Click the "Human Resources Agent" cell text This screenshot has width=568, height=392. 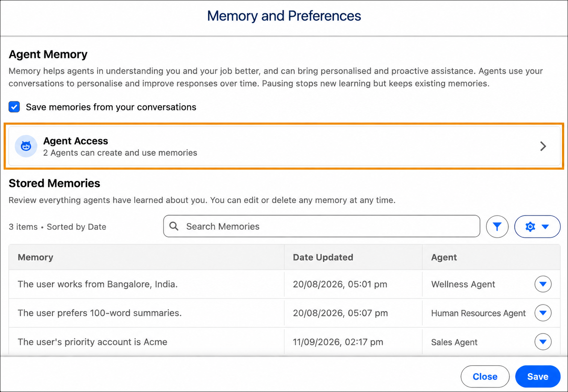tap(478, 313)
